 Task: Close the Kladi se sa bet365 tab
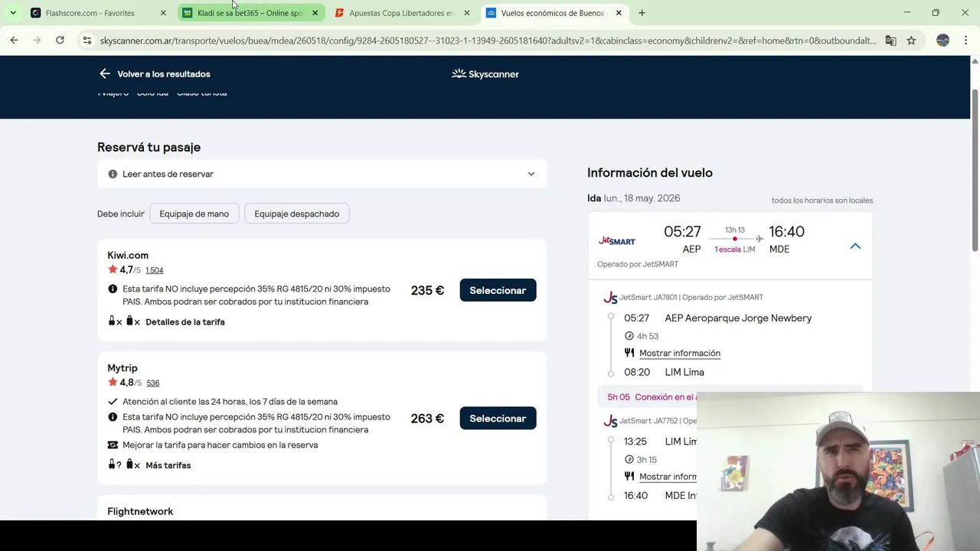click(315, 13)
